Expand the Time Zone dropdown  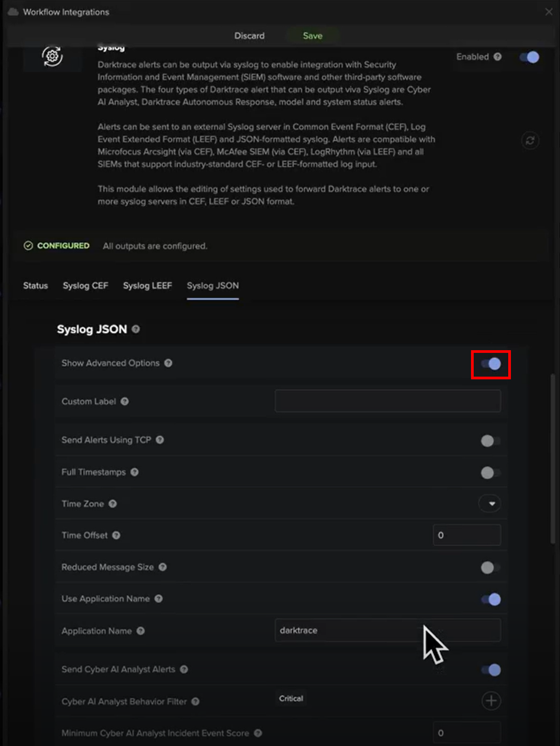[490, 504]
